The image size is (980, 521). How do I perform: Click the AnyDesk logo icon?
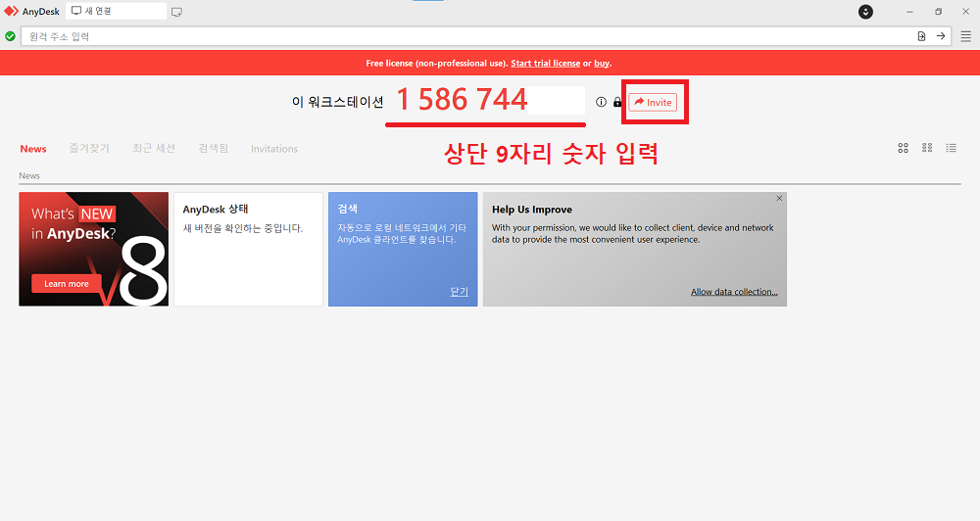point(11,11)
